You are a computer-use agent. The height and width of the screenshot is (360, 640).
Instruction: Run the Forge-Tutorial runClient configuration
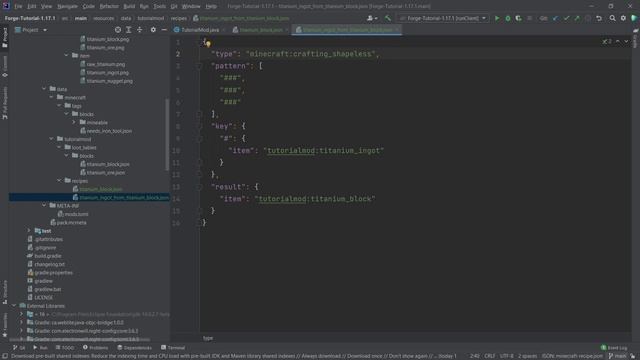click(x=497, y=18)
